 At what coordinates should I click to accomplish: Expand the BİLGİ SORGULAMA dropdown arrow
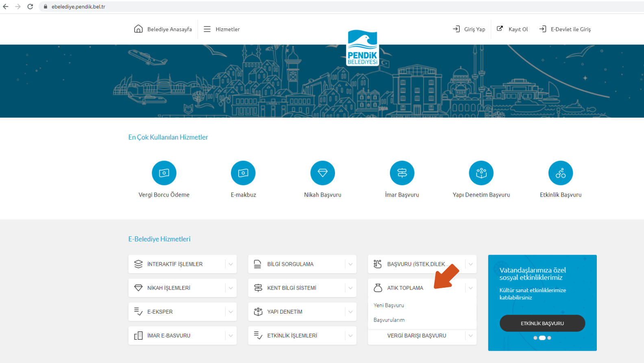pyautogui.click(x=350, y=264)
